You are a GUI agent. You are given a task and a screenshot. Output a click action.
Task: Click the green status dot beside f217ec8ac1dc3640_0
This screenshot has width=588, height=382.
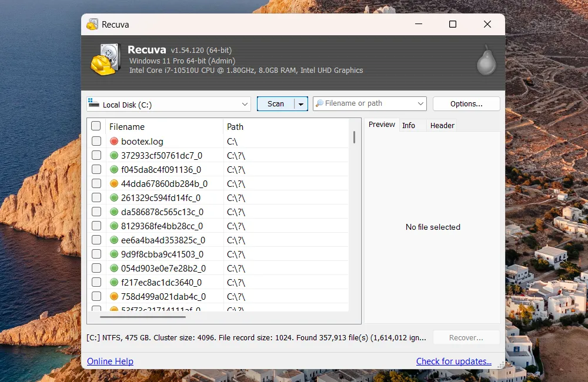click(114, 283)
